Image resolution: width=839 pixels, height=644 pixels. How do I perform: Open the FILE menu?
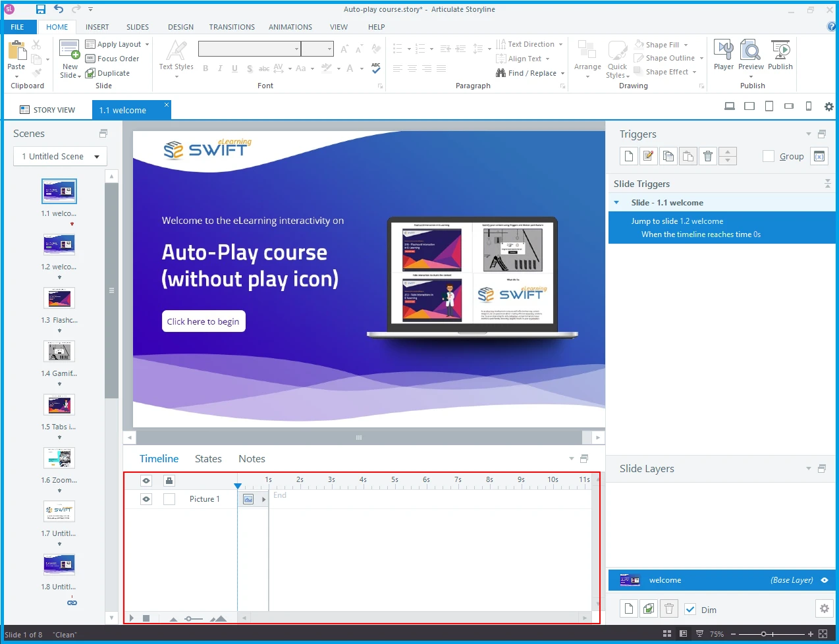click(x=18, y=27)
